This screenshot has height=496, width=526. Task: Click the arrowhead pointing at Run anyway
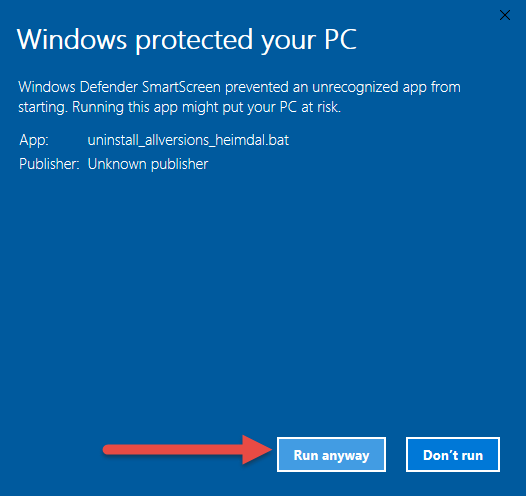tap(257, 449)
